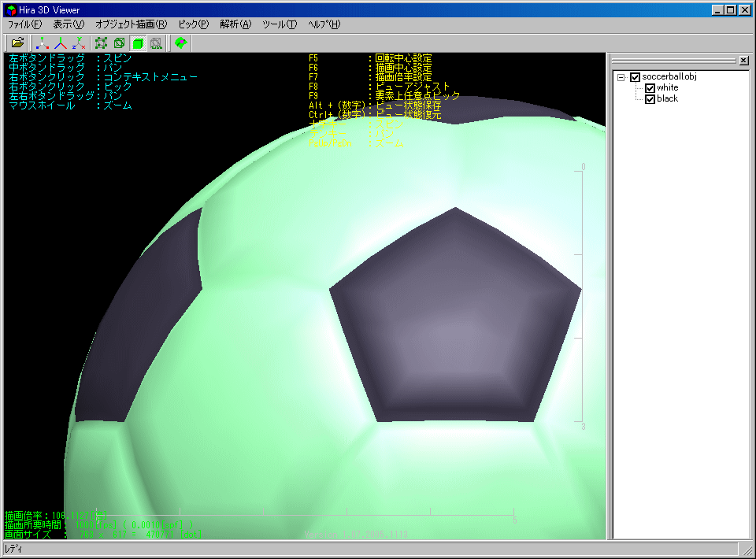Collapse the soccerball.obj tree node
756x559 pixels.
click(621, 77)
